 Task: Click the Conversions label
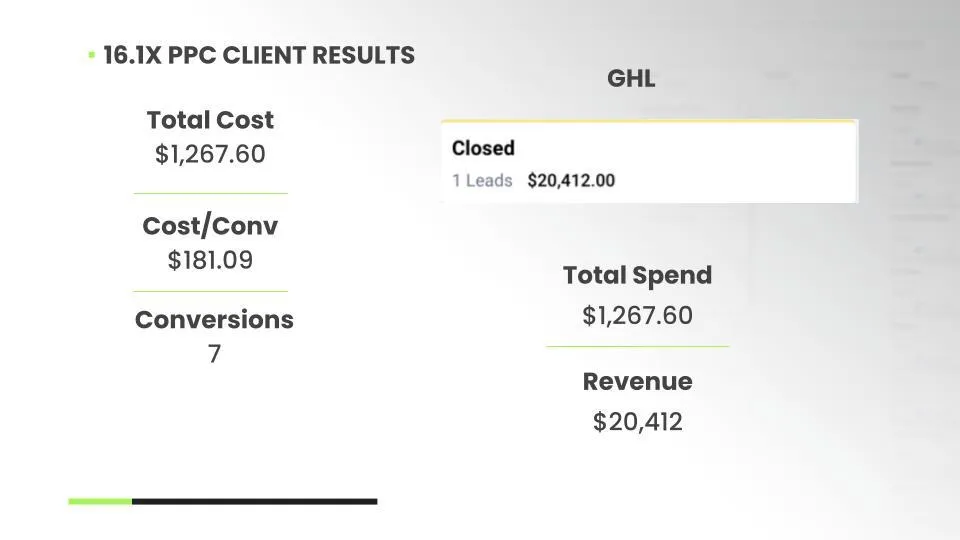[214, 320]
